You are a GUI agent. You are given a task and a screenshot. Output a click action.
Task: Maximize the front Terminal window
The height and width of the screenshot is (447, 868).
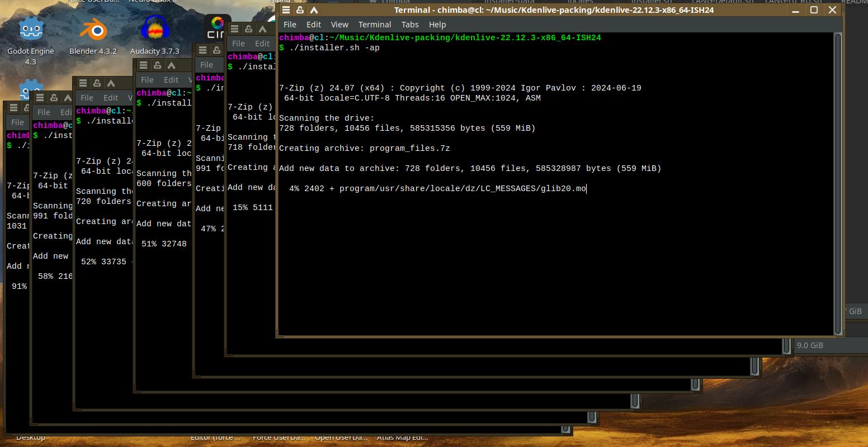pyautogui.click(x=814, y=10)
